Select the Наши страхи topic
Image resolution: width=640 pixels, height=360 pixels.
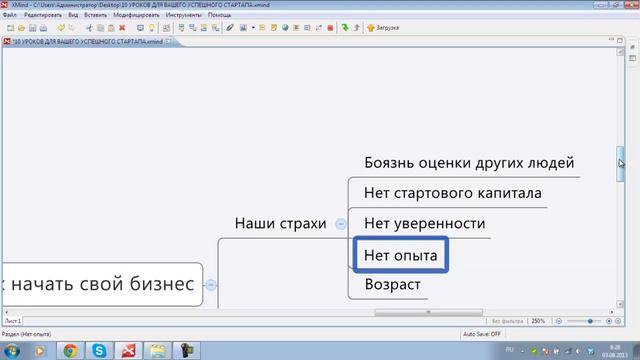[280, 223]
